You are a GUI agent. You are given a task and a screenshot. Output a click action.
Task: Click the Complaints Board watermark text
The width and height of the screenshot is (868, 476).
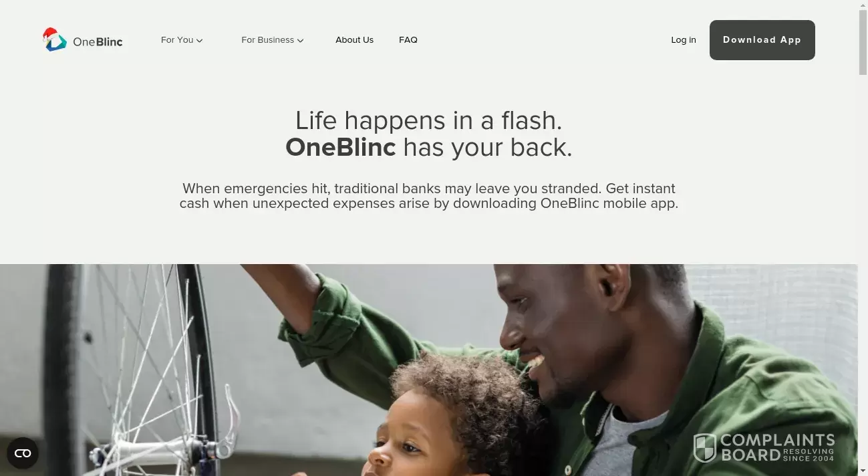778,448
